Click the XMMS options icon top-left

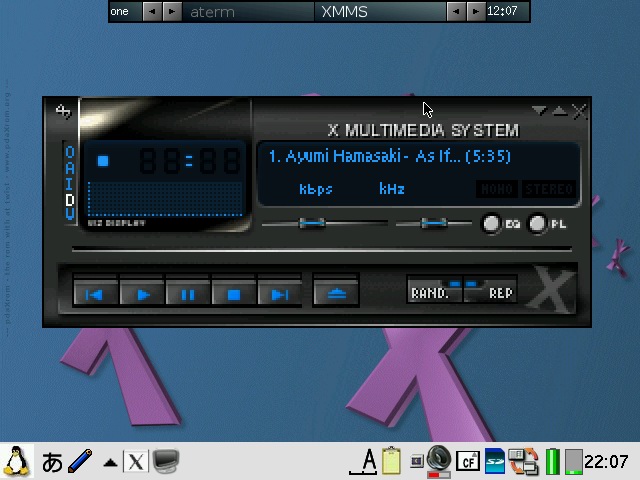click(x=64, y=112)
